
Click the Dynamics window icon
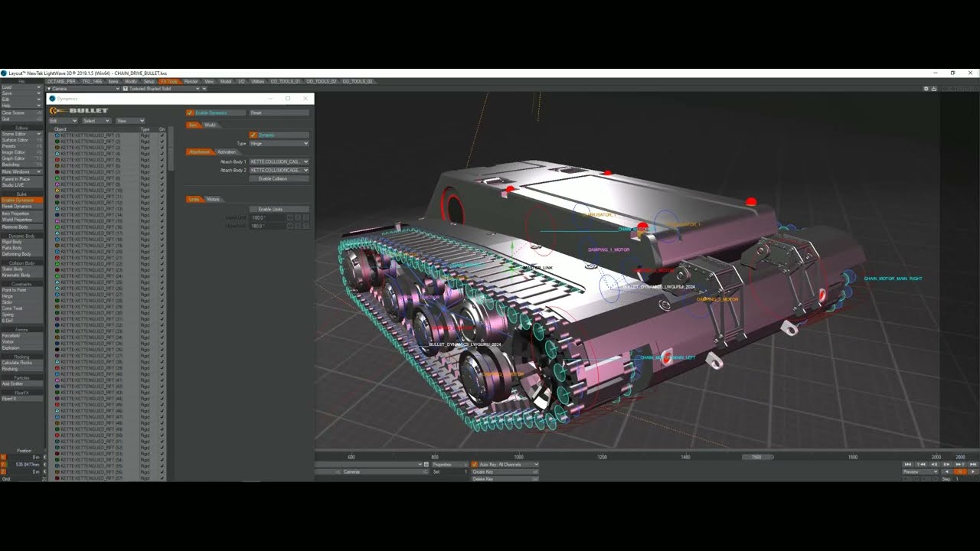click(53, 99)
